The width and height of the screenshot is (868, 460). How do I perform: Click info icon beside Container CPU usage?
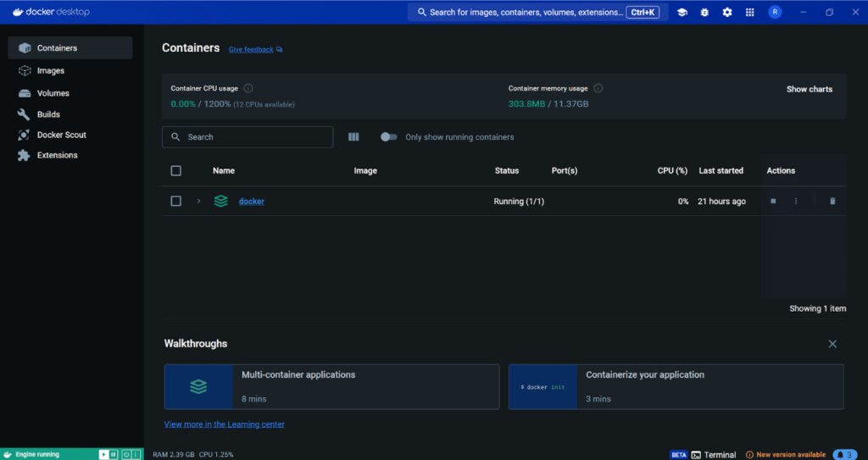pyautogui.click(x=248, y=89)
